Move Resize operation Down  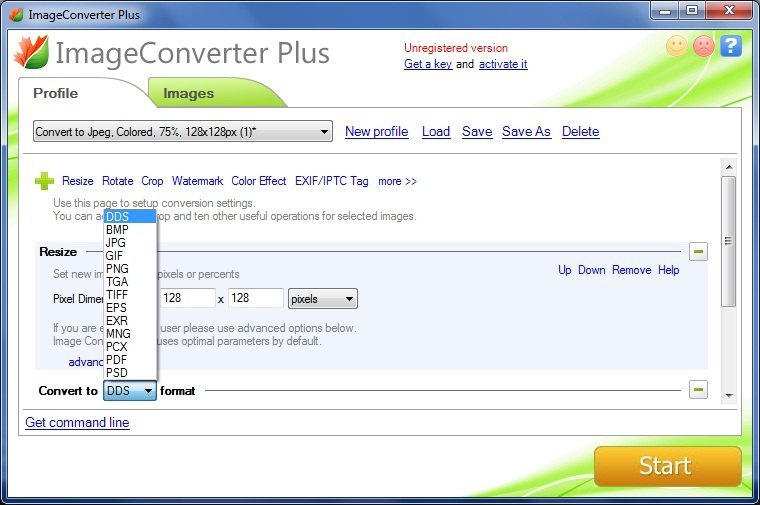coord(591,270)
